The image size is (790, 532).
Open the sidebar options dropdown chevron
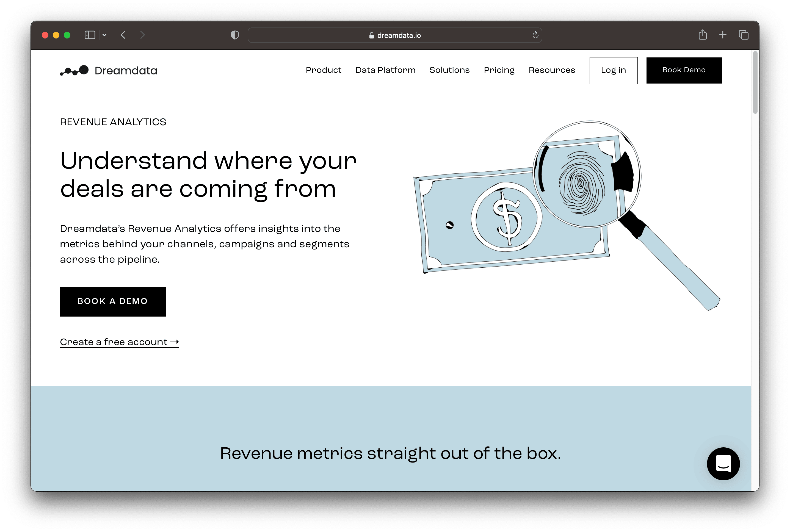(104, 35)
